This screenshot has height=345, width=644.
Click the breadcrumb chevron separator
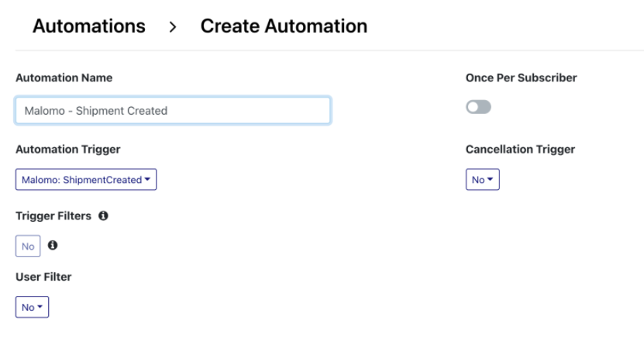click(x=173, y=27)
